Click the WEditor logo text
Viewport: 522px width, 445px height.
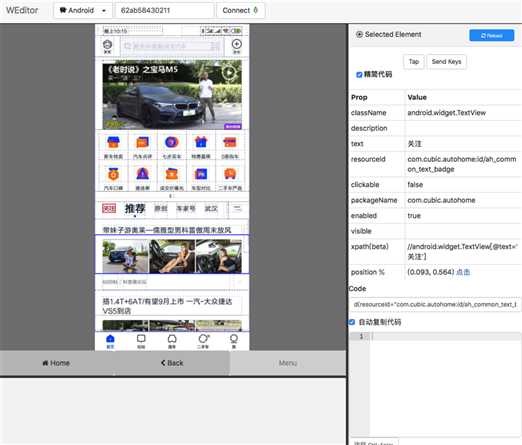(22, 10)
